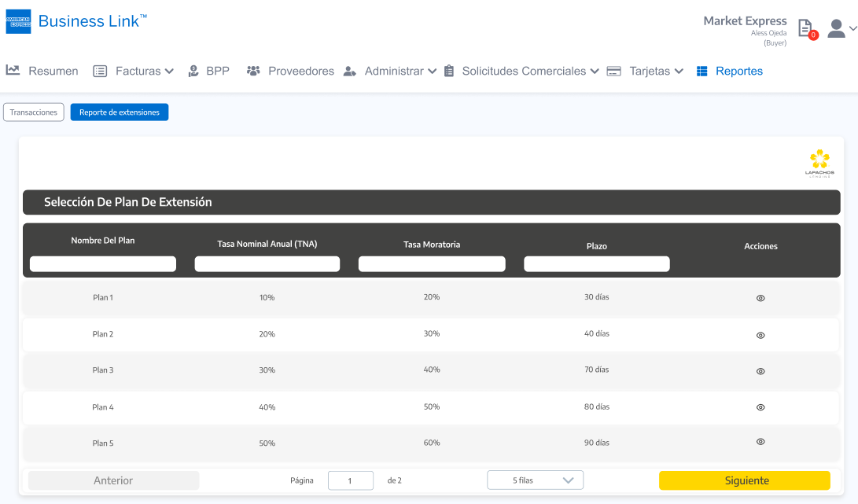Open the Proveedores section
Viewport: 858px width, 504px height.
click(x=290, y=71)
